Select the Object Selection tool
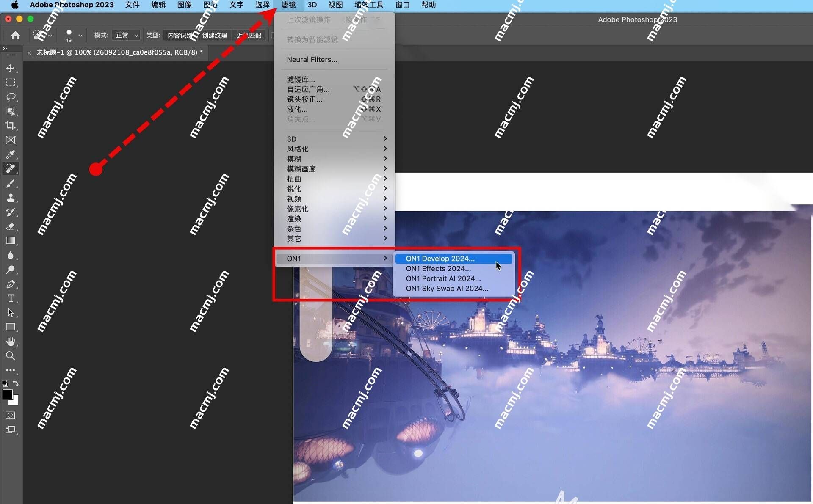This screenshot has width=813, height=504. point(11,111)
